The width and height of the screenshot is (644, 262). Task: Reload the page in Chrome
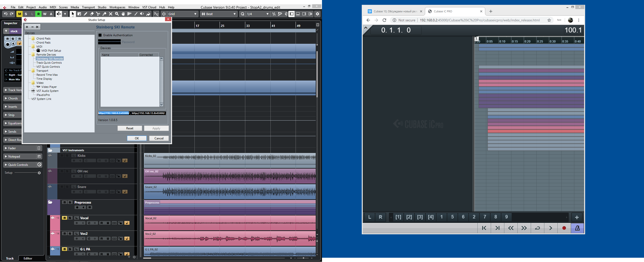tap(384, 20)
